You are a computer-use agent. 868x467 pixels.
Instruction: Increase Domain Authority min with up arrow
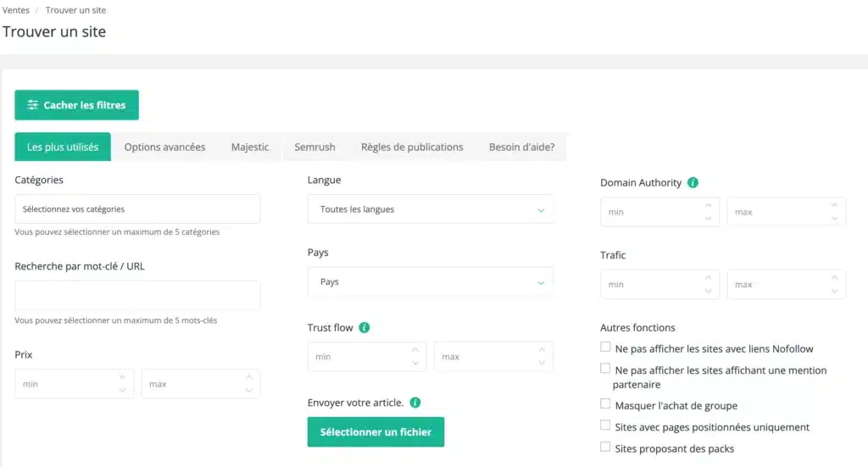(708, 205)
